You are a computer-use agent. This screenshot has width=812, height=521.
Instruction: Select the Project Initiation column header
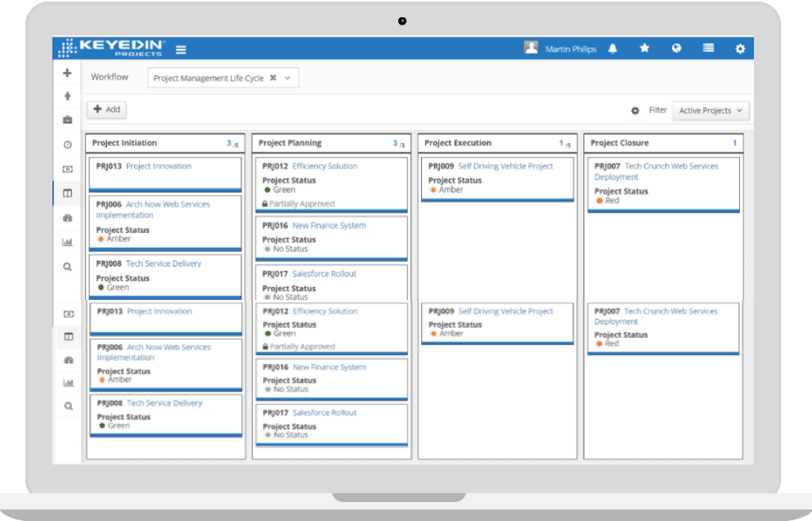click(x=165, y=143)
